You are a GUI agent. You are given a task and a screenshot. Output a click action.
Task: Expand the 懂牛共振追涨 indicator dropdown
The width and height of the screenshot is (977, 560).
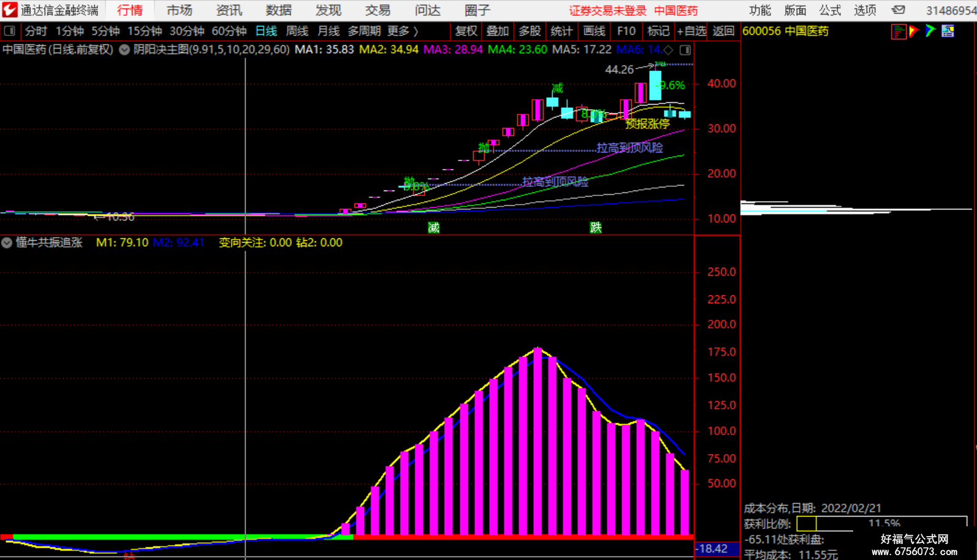[x=7, y=243]
